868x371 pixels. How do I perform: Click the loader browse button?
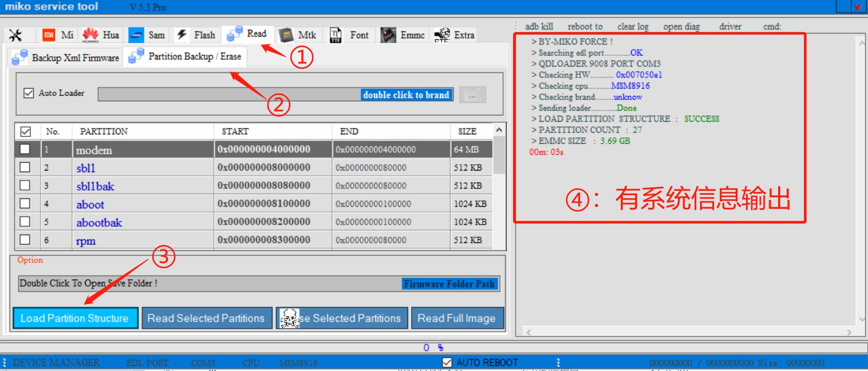[x=472, y=95]
